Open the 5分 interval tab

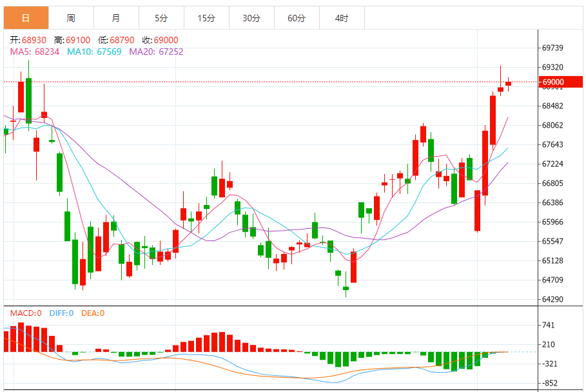161,17
